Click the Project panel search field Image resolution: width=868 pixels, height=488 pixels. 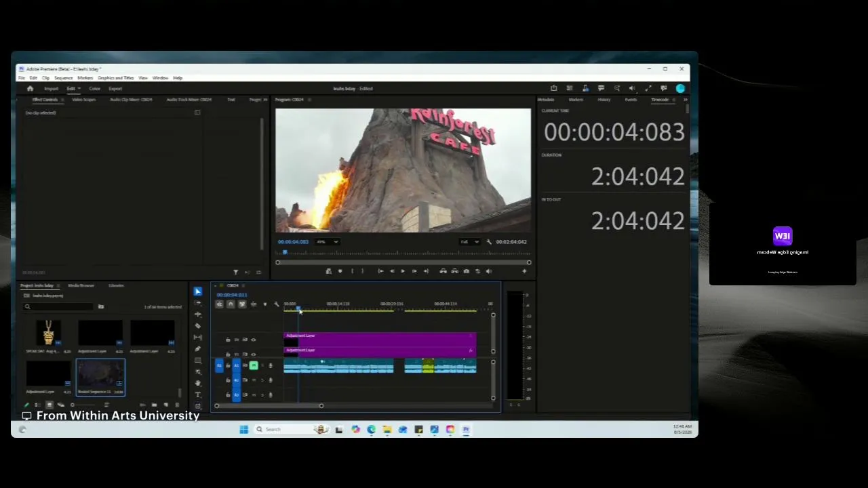point(59,307)
